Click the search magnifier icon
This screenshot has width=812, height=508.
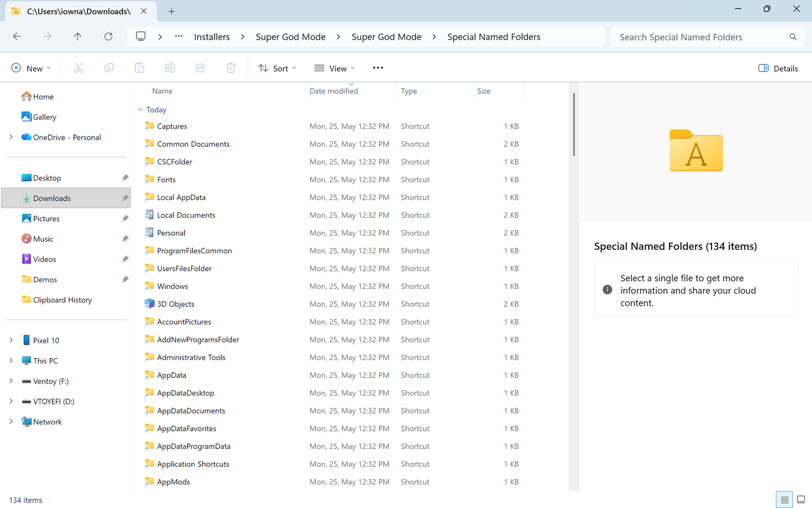pyautogui.click(x=793, y=37)
